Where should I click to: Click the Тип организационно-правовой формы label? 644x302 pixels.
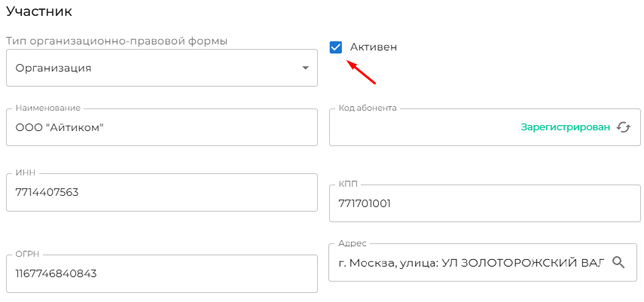click(116, 40)
